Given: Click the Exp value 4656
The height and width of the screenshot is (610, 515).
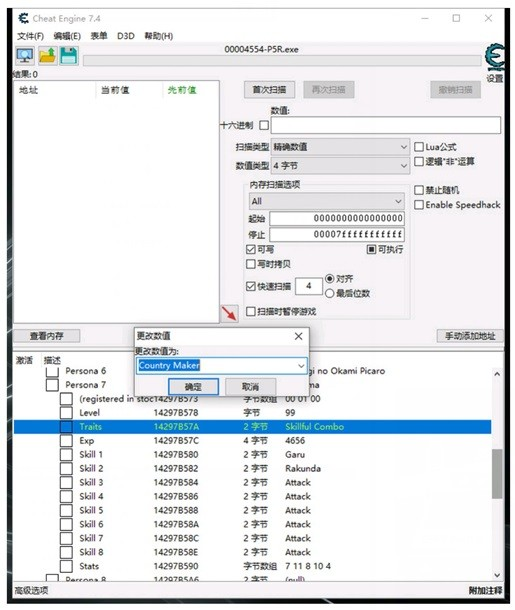Looking at the screenshot, I should click(x=295, y=441).
